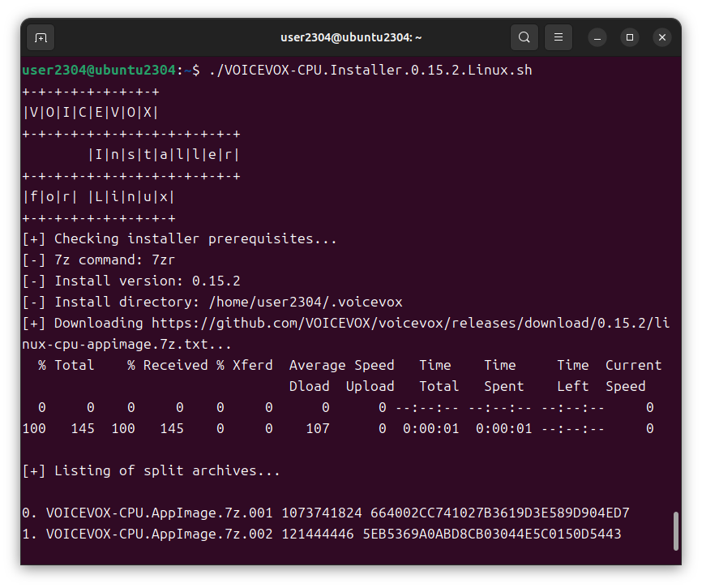
Task: Click the terminal vertical scrollbar thumb
Action: coord(675,531)
